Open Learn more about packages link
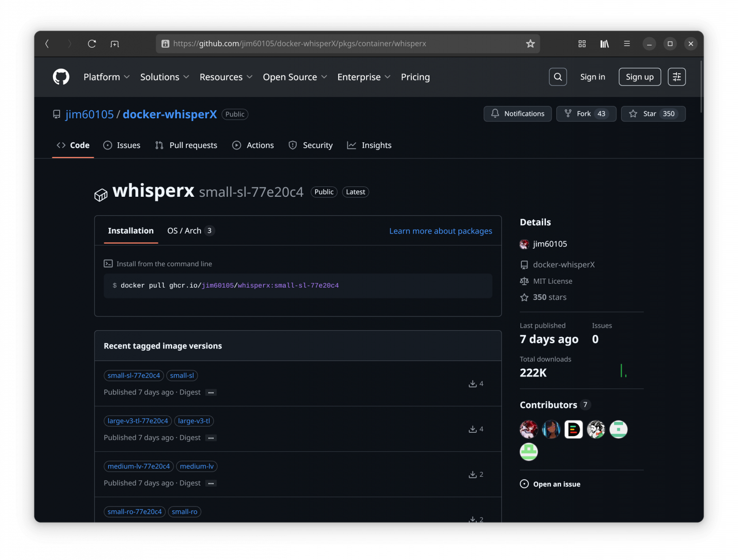This screenshot has width=738, height=560. 440,231
